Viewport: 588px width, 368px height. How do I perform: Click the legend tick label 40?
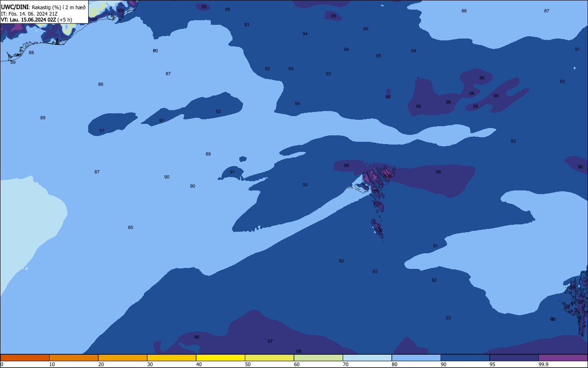click(x=199, y=364)
